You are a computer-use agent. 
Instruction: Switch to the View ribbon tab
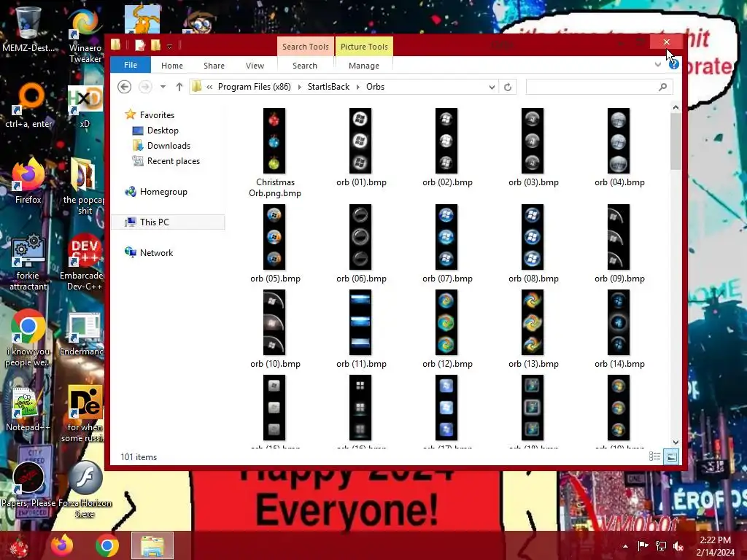tap(255, 65)
